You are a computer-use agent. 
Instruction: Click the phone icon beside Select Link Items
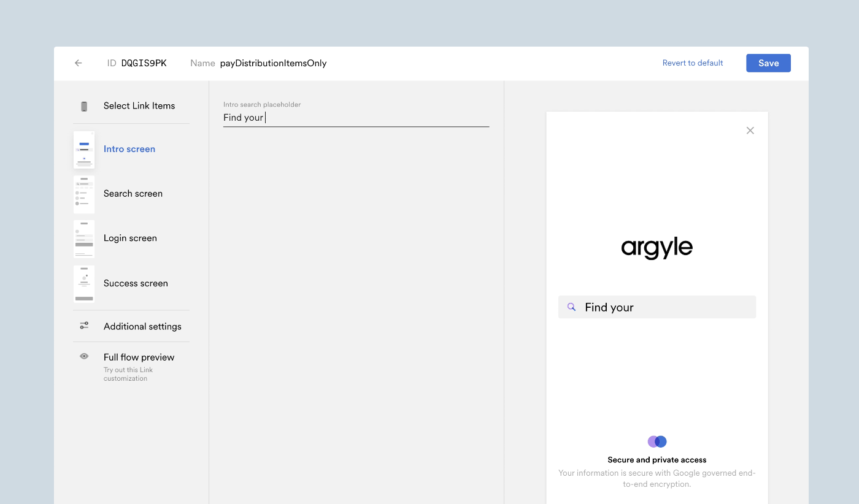(84, 106)
